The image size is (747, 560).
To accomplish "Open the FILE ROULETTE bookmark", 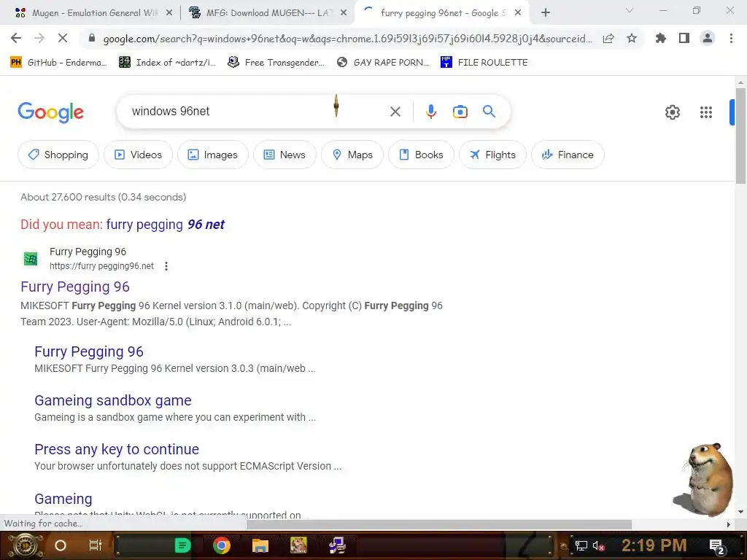I will pyautogui.click(x=484, y=63).
